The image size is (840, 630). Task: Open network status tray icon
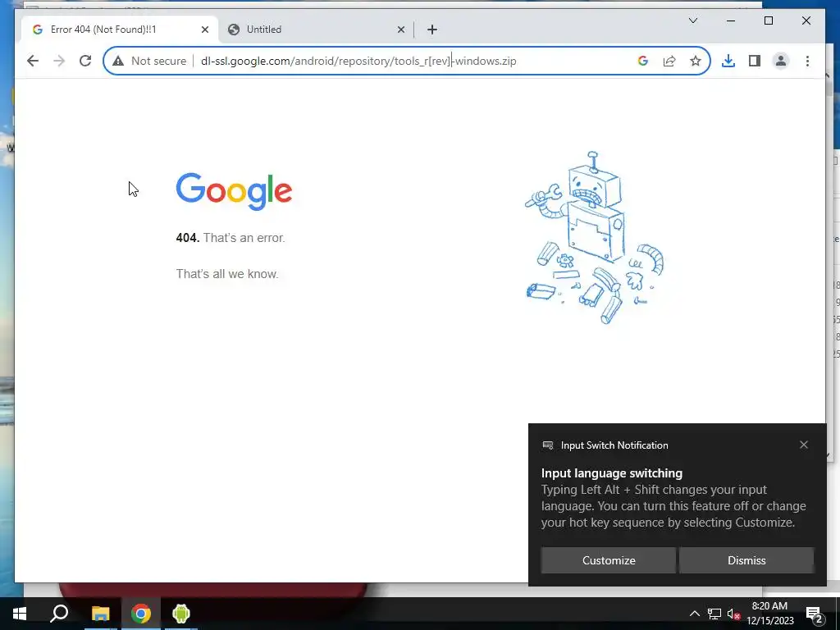pyautogui.click(x=714, y=614)
